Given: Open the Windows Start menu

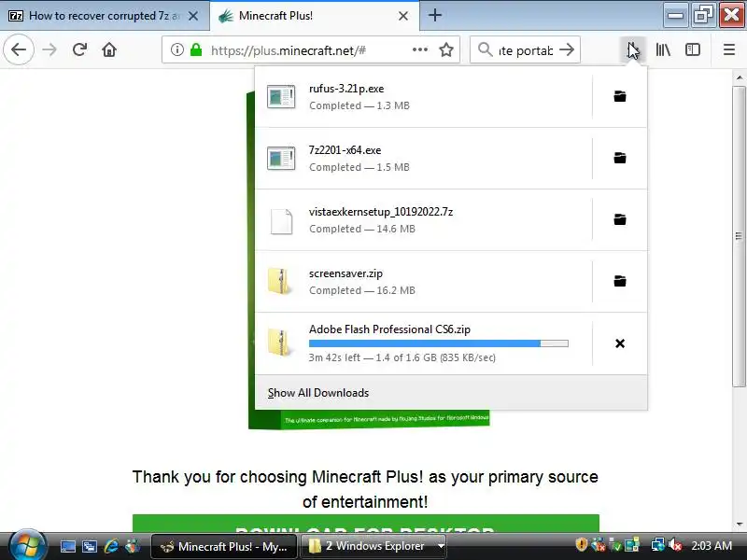Looking at the screenshot, I should click(x=28, y=546).
